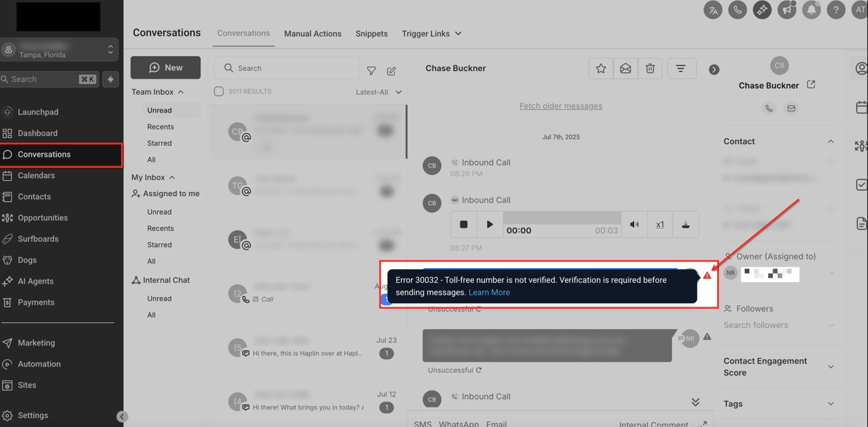Mute the recording volume icon
The width and height of the screenshot is (868, 427).
634,224
